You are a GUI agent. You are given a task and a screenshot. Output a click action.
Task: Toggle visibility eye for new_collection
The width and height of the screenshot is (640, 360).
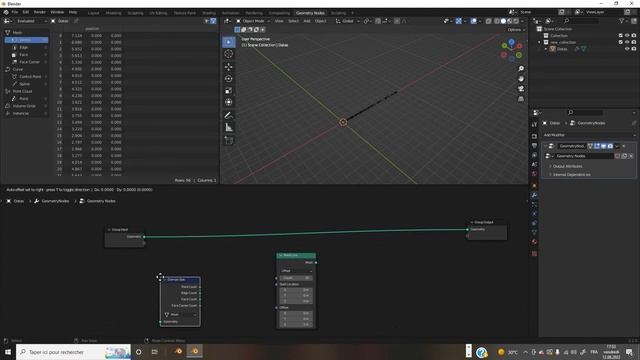[627, 42]
